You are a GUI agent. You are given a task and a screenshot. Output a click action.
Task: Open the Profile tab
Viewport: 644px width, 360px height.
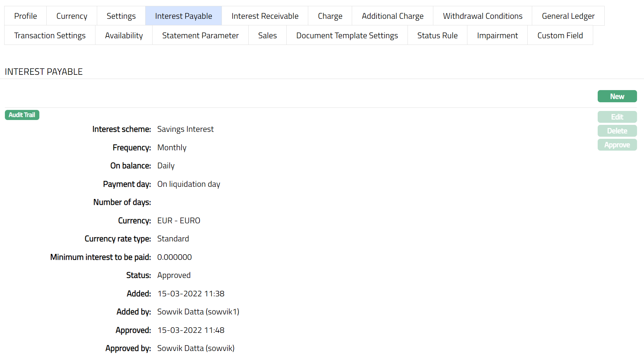pos(25,16)
